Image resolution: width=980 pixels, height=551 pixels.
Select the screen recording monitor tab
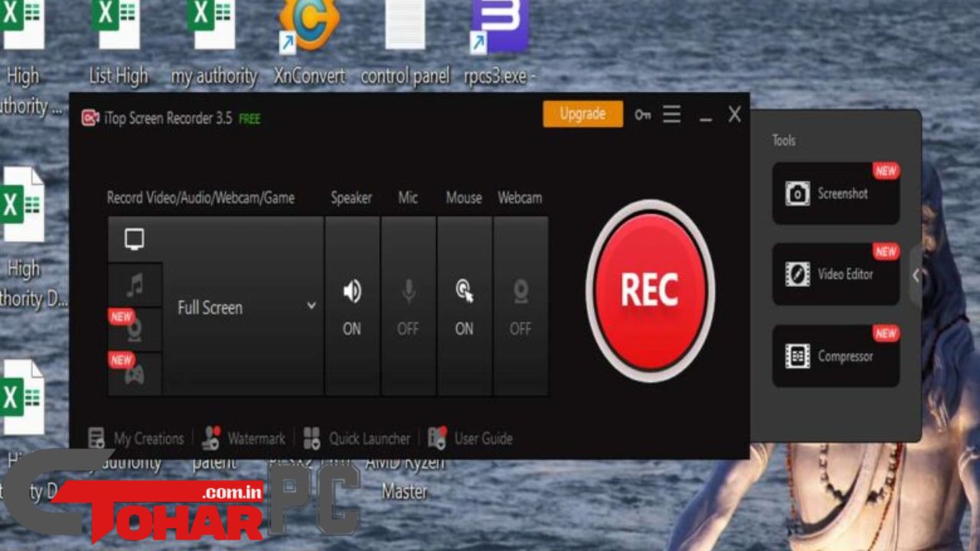click(x=135, y=240)
